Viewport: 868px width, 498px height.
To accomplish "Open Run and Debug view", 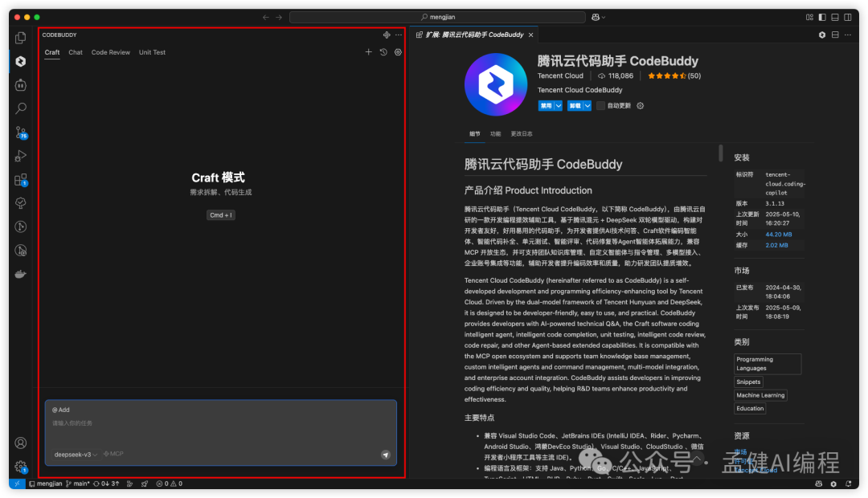I will click(20, 156).
